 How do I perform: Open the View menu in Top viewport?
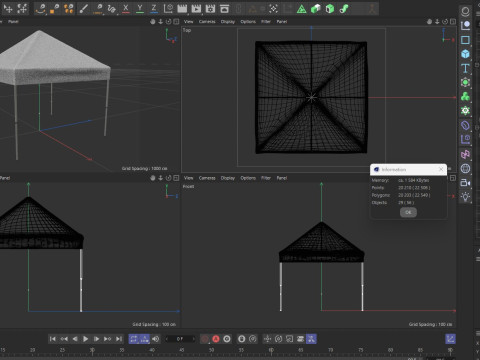click(x=188, y=22)
